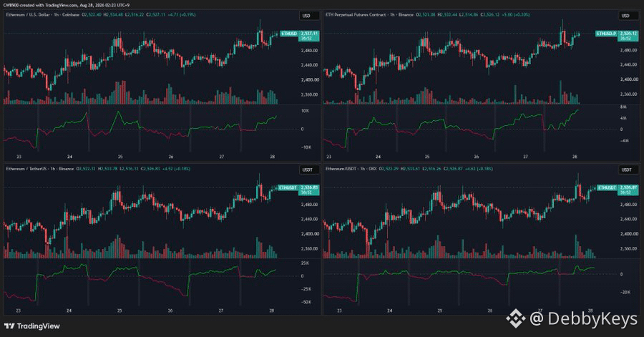Viewport: 644px width, 337px height.
Task: Click 2,480.00 on the Coinbase price axis
Action: coord(310,51)
